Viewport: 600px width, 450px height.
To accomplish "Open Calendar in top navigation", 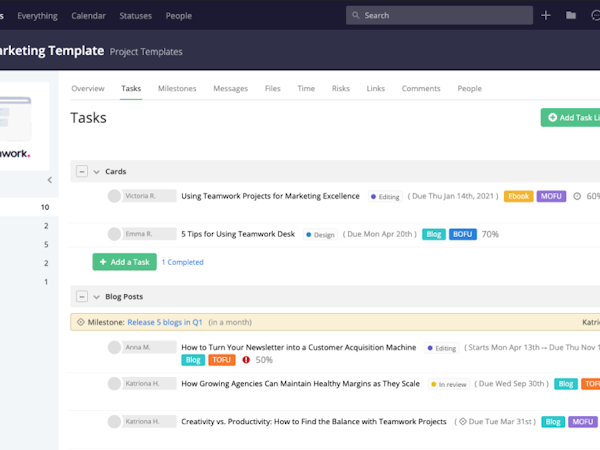I will tap(88, 16).
